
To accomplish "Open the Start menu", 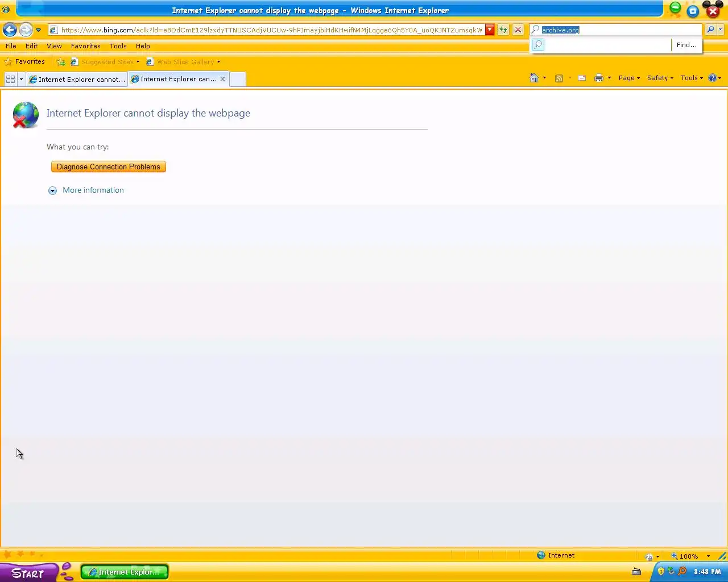I will pyautogui.click(x=28, y=572).
